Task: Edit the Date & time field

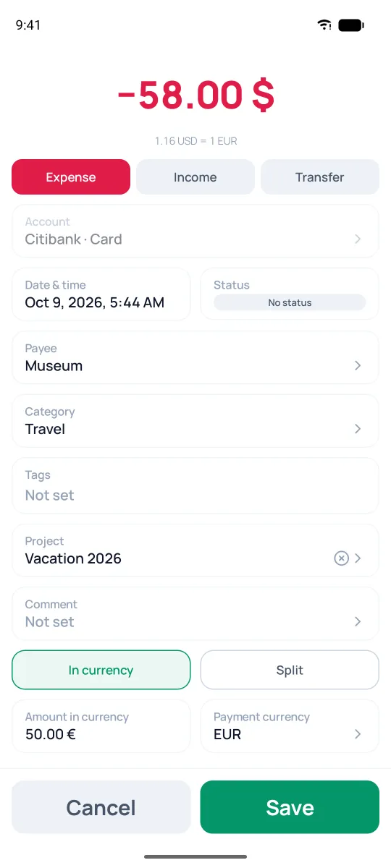Action: (x=101, y=294)
